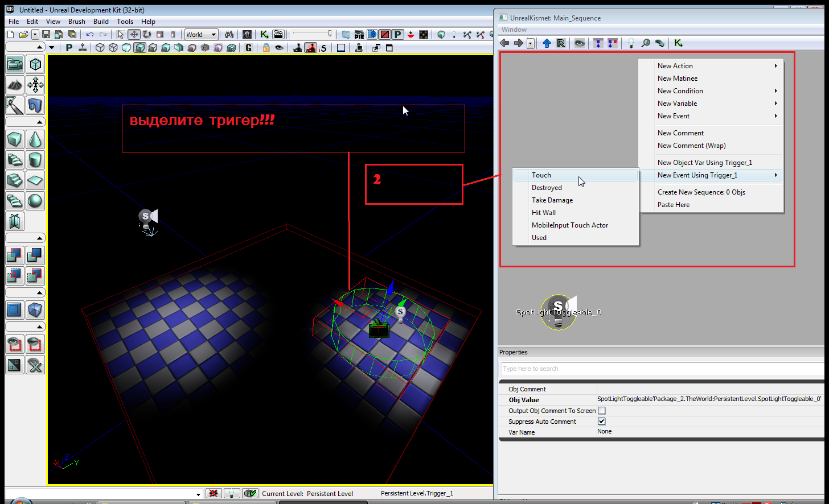Go to parent sequence blue arrow
This screenshot has width=829, height=504.
[547, 43]
